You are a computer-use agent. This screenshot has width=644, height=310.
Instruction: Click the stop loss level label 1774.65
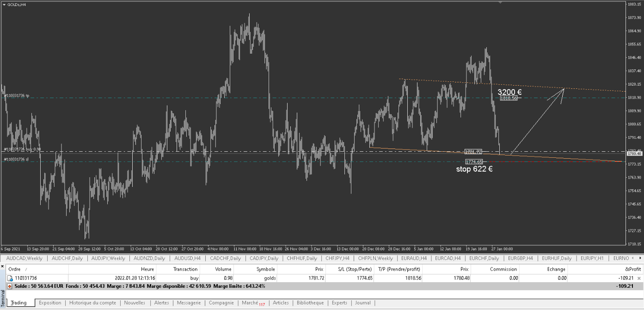[x=474, y=161]
